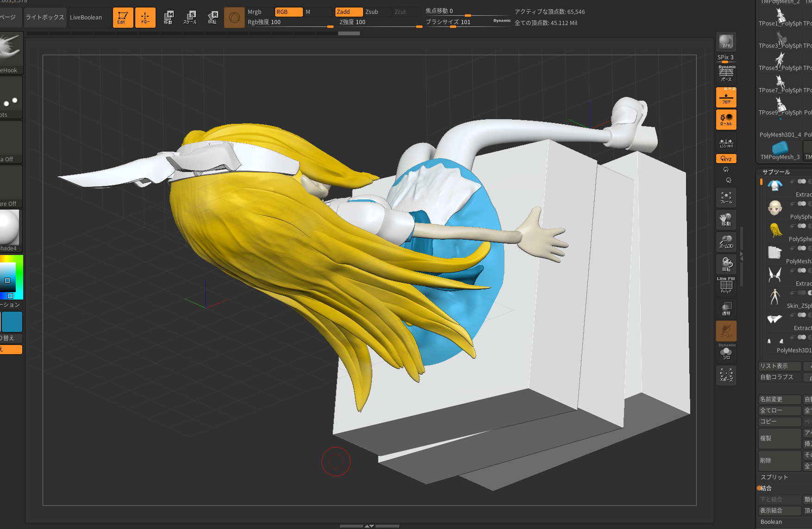This screenshot has width=812, height=529.
Task: Collapse the サブツール (Subtool) section header
Action: coord(776,172)
